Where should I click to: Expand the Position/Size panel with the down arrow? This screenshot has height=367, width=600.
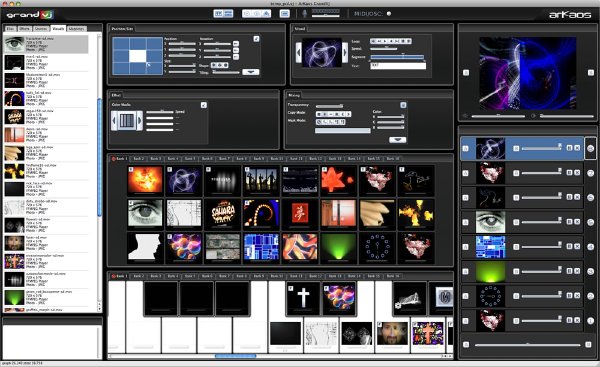(x=251, y=72)
